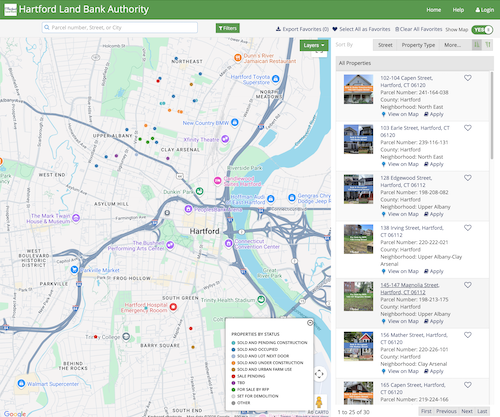Viewport: 500px width, 417px height.
Task: Toggle the Show Map YES switch
Action: (x=482, y=30)
